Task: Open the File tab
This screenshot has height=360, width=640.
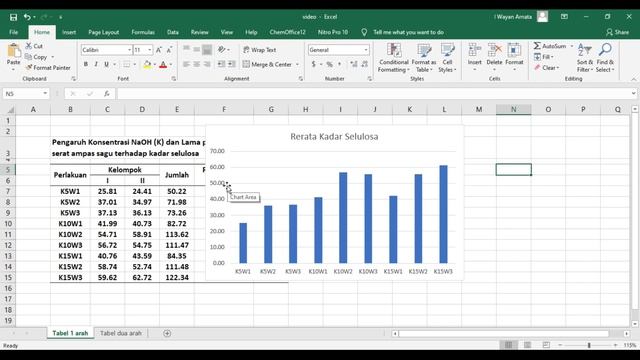Action: tap(13, 32)
